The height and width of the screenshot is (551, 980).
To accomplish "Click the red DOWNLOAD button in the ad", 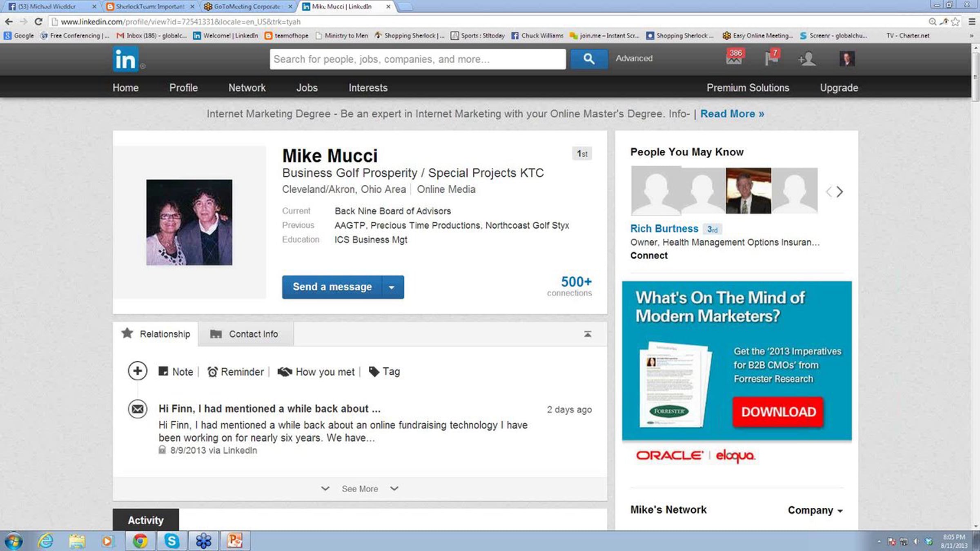I will click(x=778, y=412).
